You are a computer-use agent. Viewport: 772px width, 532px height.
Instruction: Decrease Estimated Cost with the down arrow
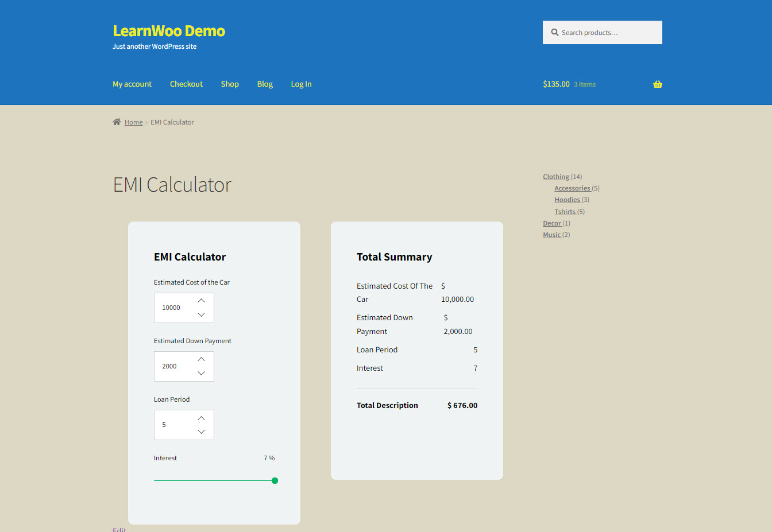pyautogui.click(x=201, y=315)
